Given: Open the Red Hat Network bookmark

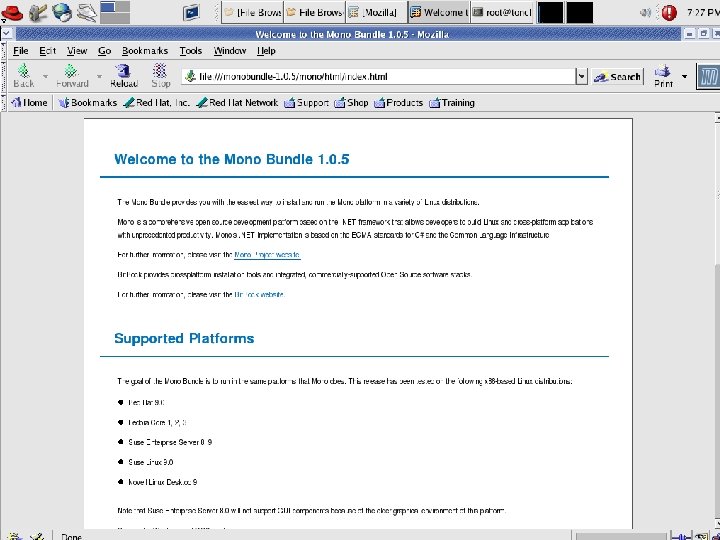Looking at the screenshot, I should tap(237, 103).
